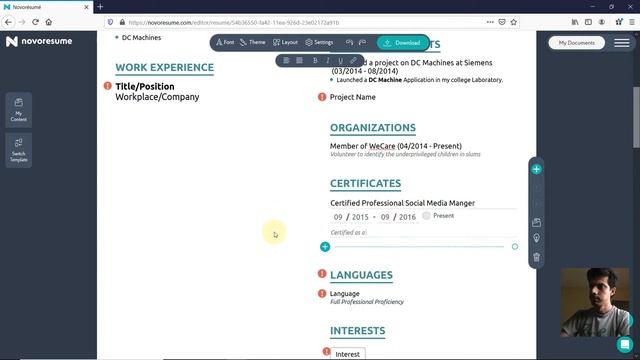Bookmark this page with the star
This screenshot has height=360, width=640.
513,22
